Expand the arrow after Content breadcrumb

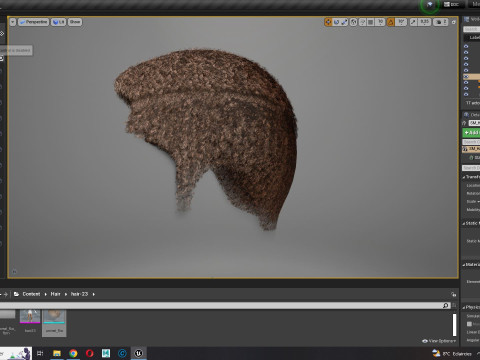46,294
